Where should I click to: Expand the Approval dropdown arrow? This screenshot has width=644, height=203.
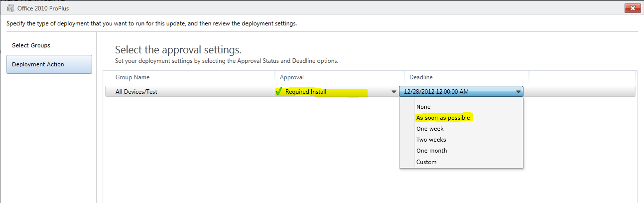point(394,92)
